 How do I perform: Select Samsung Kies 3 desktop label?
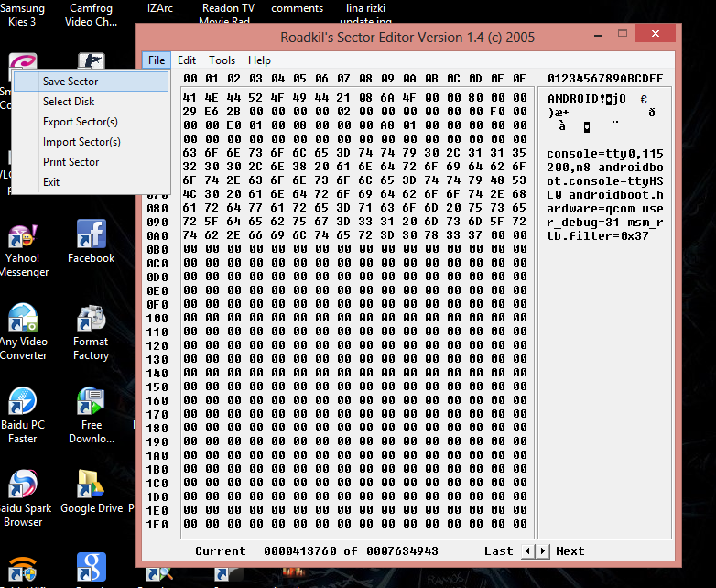21,15
